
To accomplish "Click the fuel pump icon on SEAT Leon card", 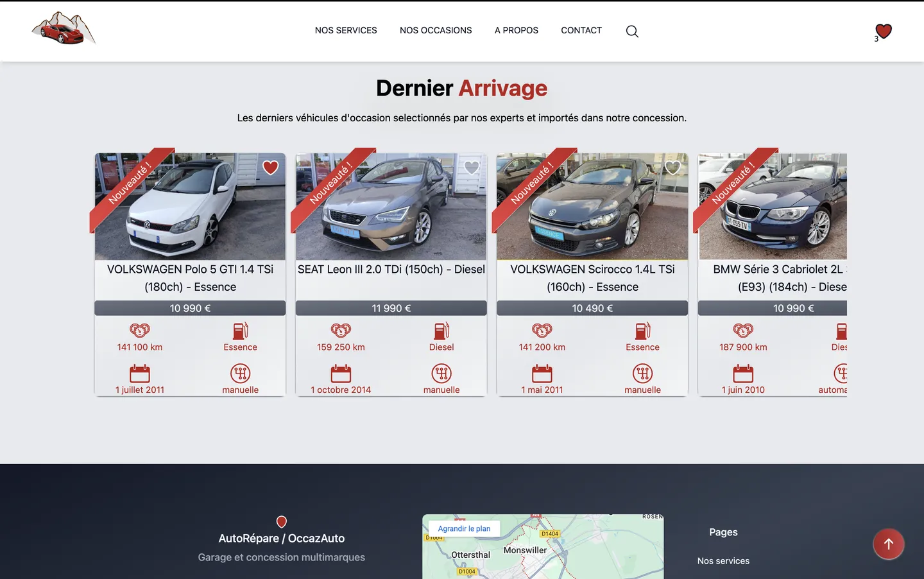I will pyautogui.click(x=441, y=331).
